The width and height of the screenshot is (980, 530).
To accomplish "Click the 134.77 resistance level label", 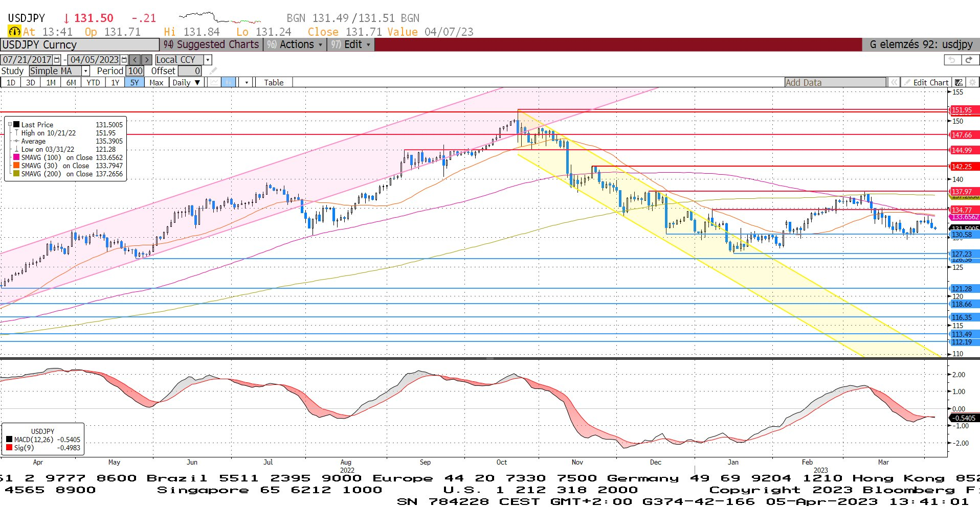I will pyautogui.click(x=964, y=210).
